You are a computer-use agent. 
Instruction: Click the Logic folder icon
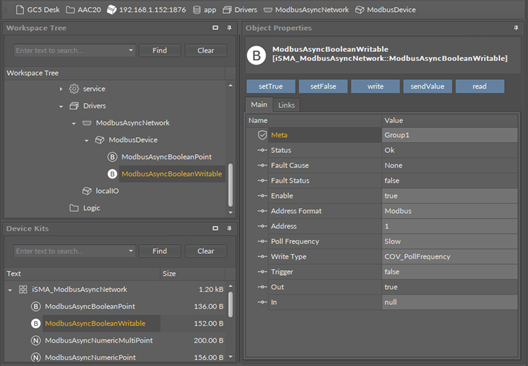tap(74, 208)
